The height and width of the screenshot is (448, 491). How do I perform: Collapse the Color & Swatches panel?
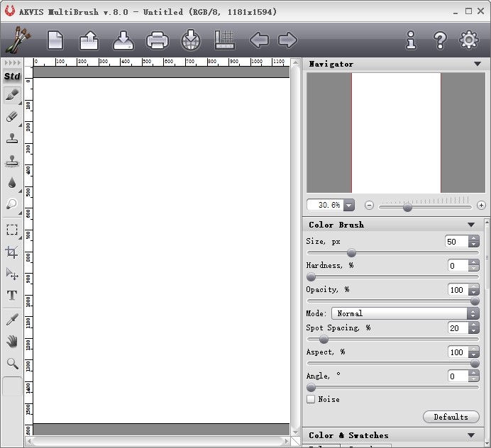click(x=471, y=435)
